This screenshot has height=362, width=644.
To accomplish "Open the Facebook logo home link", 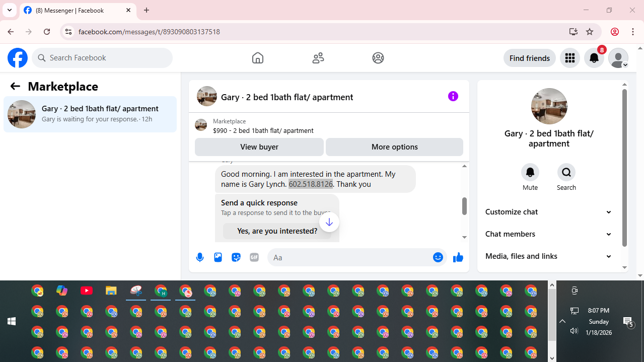I will tap(18, 58).
